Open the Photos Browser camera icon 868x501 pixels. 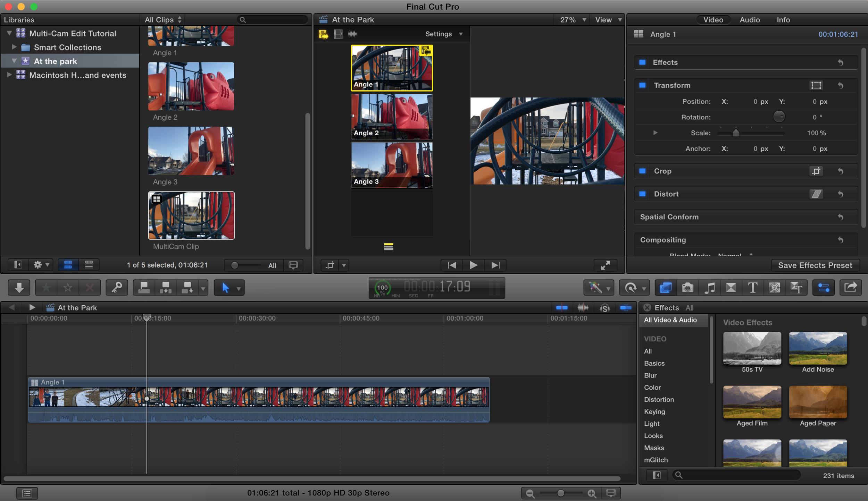pos(687,288)
